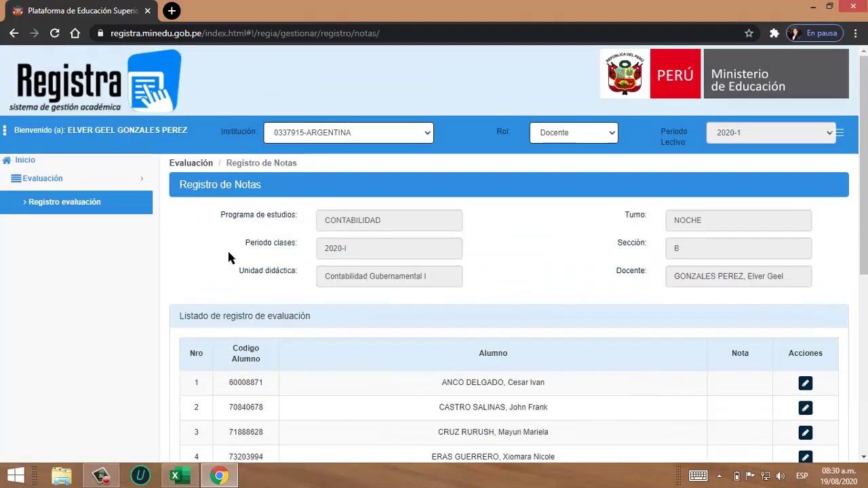Open volume control in system tray
Image resolution: width=868 pixels, height=488 pixels.
[781, 476]
